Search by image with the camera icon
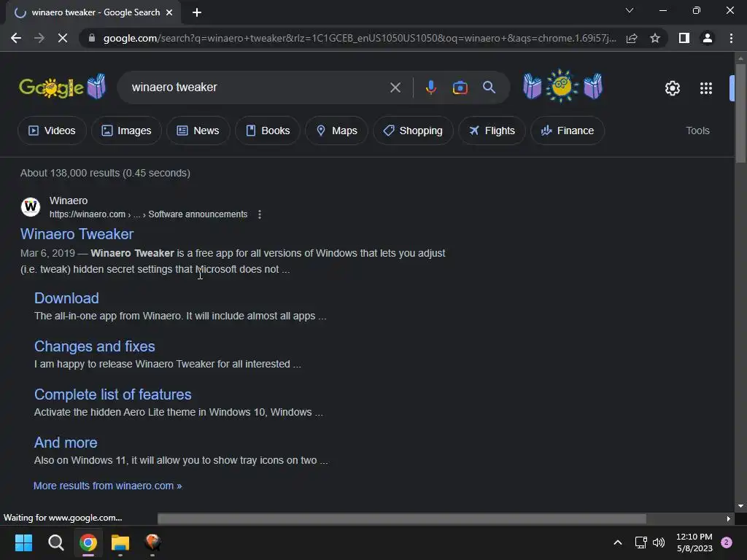This screenshot has height=560, width=747. coord(460,87)
